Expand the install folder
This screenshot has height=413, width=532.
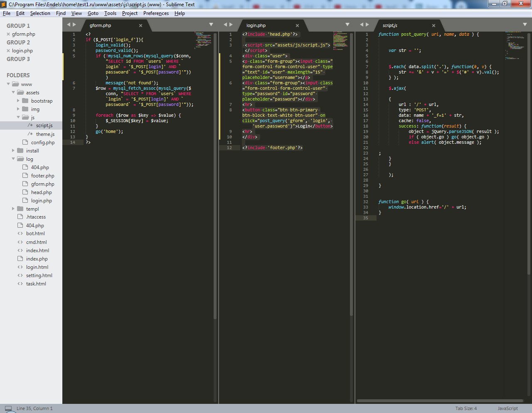(13, 150)
